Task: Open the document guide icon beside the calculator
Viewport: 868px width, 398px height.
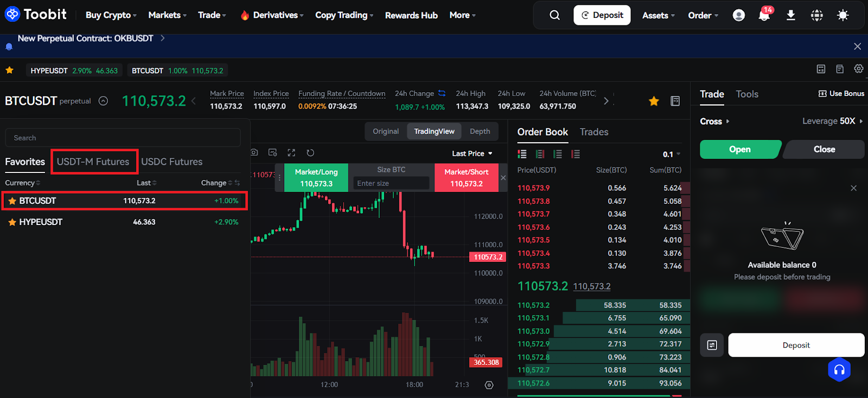Action: click(840, 69)
